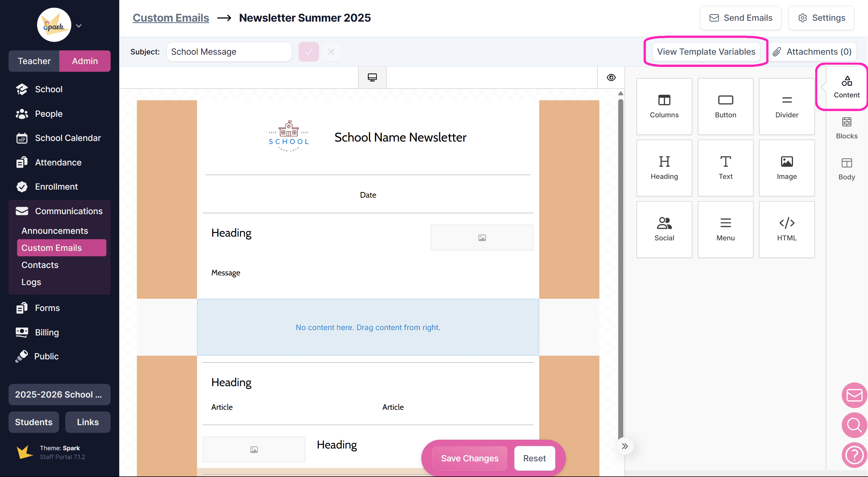This screenshot has width=868, height=477.
Task: Open the Body tab
Action: (x=846, y=169)
